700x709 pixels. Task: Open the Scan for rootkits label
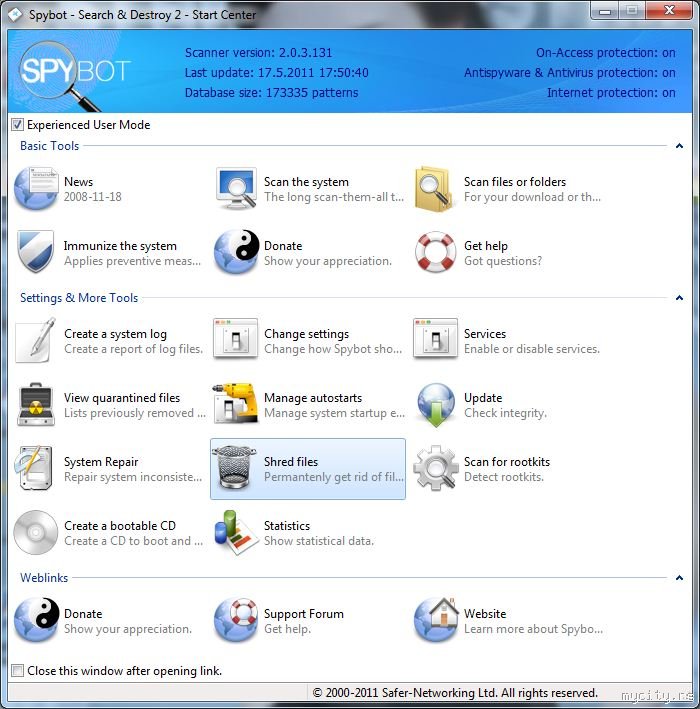pos(507,462)
